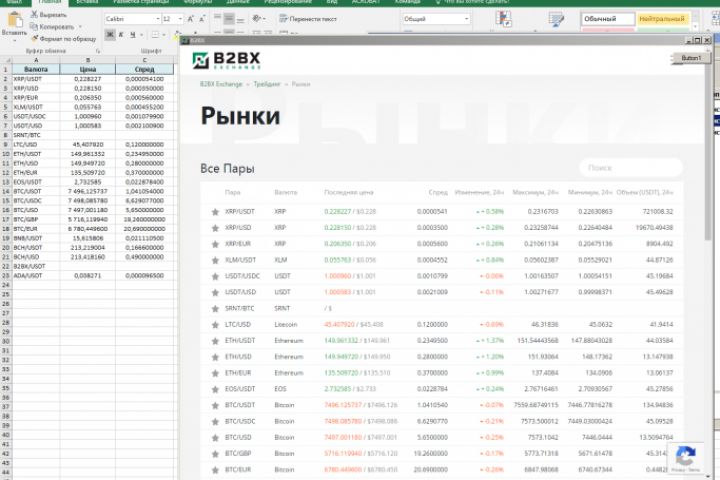This screenshot has height=480, width=720.
Task: Click the star icon for BTC/EUR
Action: [215, 470]
